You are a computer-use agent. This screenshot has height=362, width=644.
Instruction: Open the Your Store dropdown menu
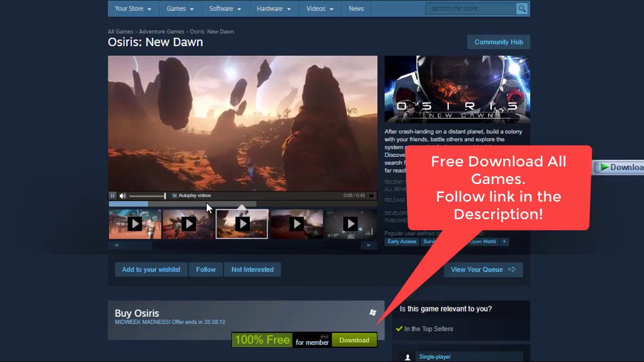coord(133,9)
